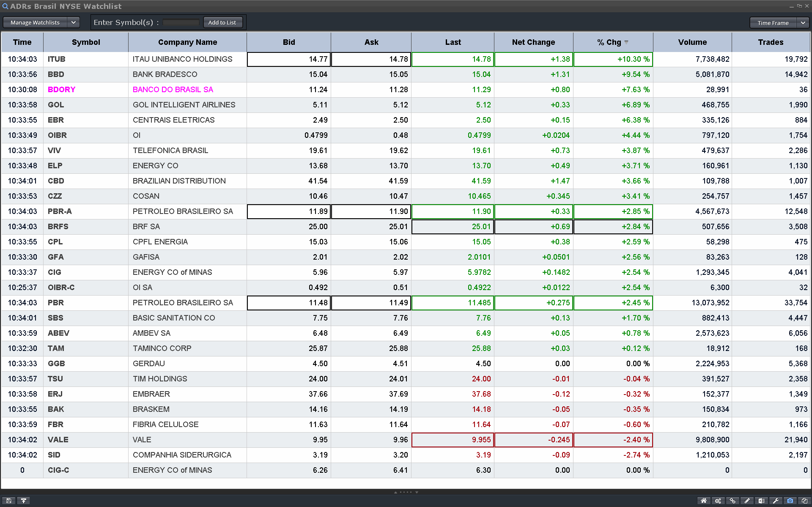812x507 pixels.
Task: Click the Add to List button
Action: pos(222,22)
